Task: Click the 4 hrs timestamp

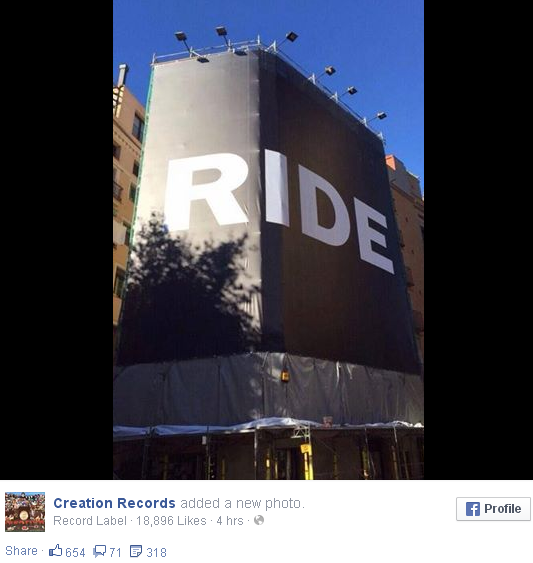Action: pyautogui.click(x=230, y=520)
